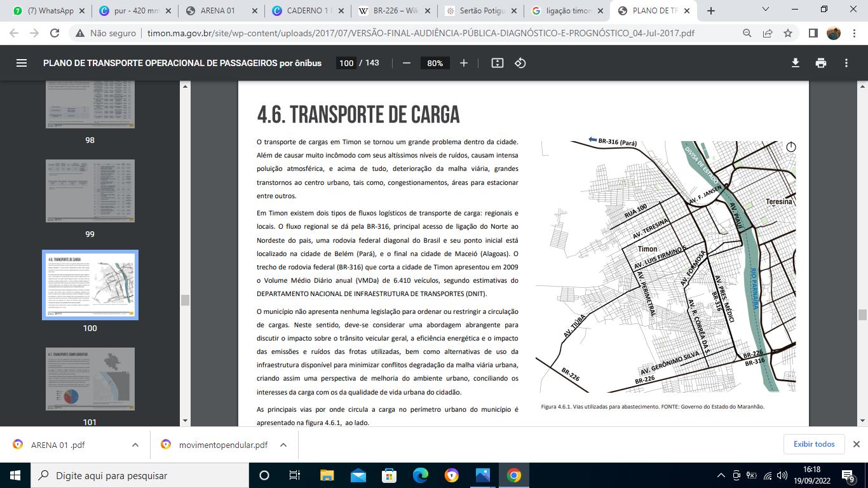Show hidden system tray icons
Viewport: 868px width, 488px height.
pyautogui.click(x=721, y=475)
